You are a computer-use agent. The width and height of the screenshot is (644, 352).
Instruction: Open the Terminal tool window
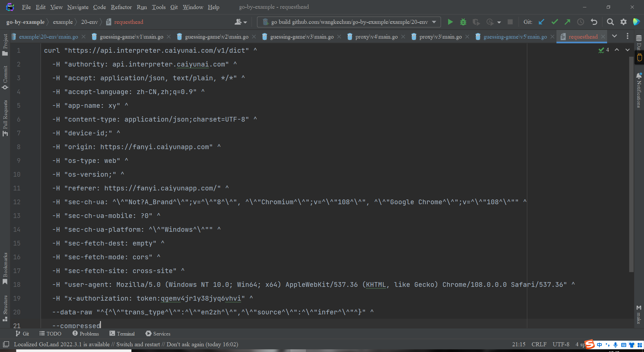point(122,334)
